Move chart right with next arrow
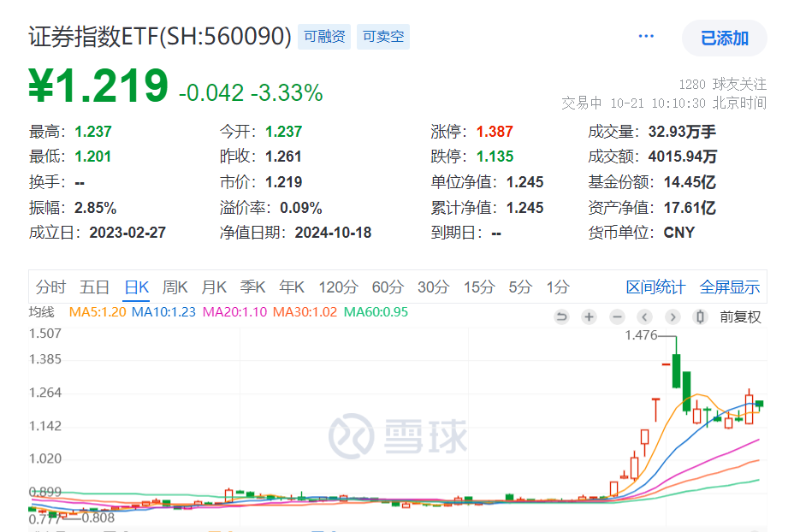This screenshot has width=794, height=532. pos(673,316)
